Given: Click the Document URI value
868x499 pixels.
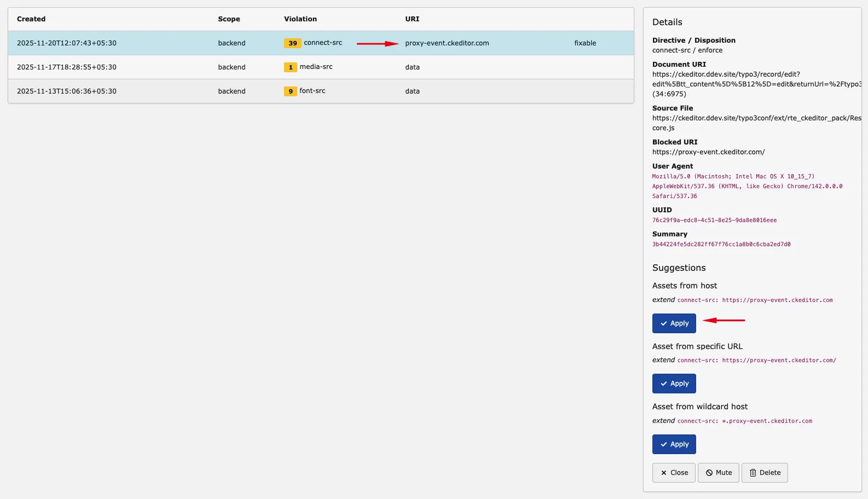Looking at the screenshot, I should 757,84.
